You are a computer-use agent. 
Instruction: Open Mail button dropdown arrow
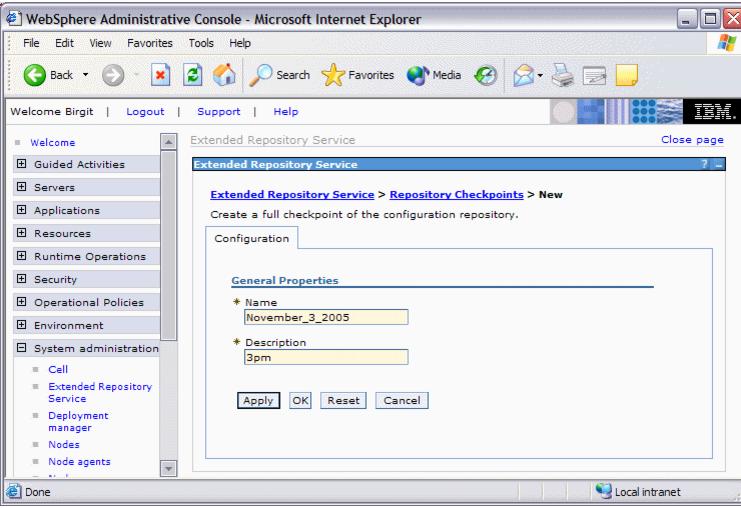coord(540,75)
